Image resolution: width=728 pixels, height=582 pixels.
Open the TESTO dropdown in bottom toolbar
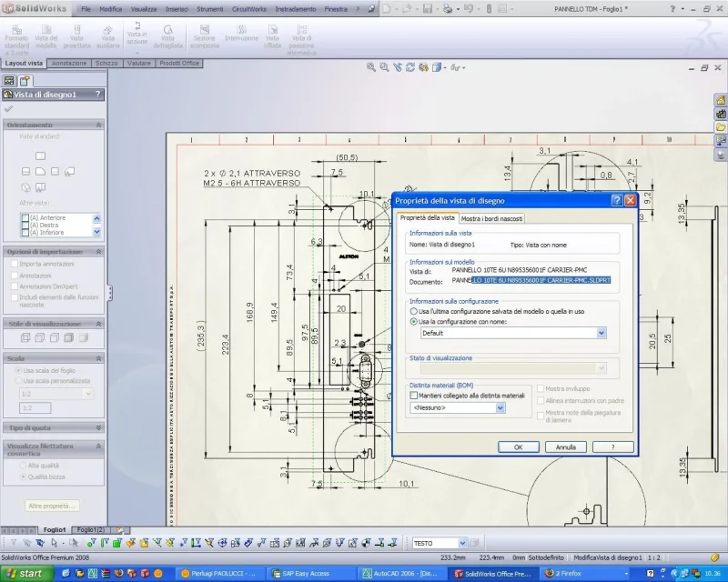point(462,543)
